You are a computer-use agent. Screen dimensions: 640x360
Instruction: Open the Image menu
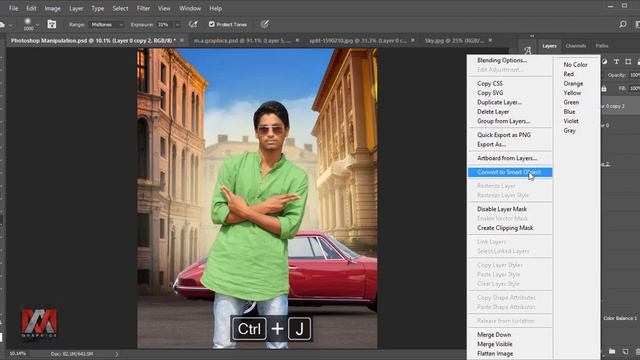[52, 8]
